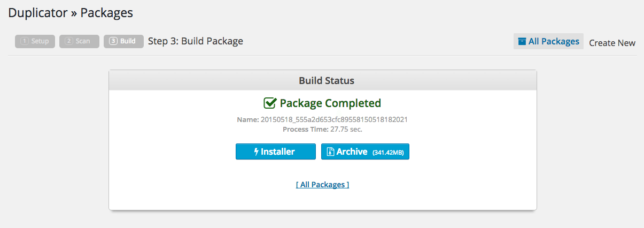Image resolution: width=644 pixels, height=228 pixels.
Task: Click the lightning bolt icon on Installer
Action: coord(257,152)
